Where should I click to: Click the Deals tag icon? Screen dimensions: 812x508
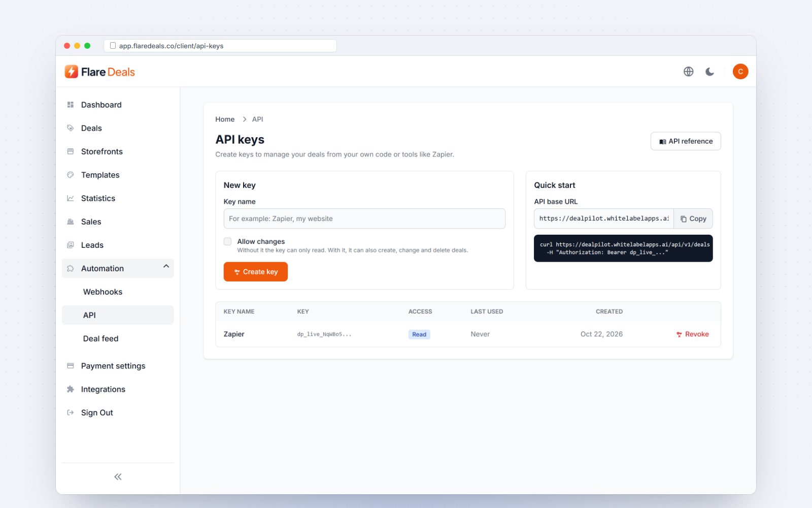[71, 128]
